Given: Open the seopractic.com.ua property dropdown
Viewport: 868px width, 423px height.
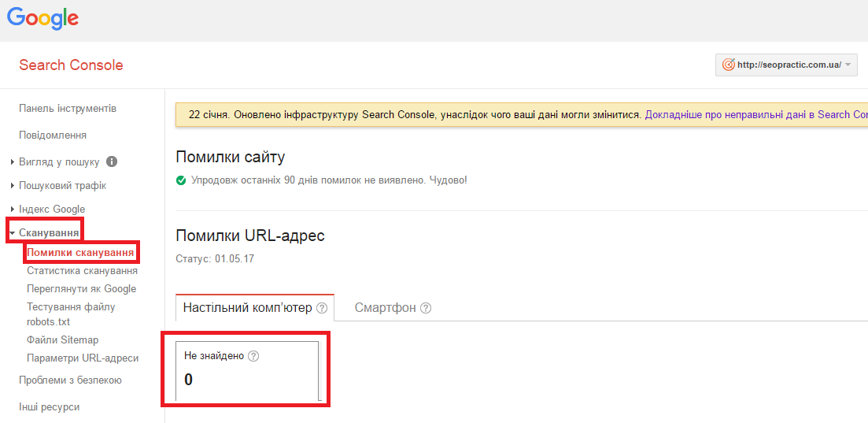Looking at the screenshot, I should [786, 65].
